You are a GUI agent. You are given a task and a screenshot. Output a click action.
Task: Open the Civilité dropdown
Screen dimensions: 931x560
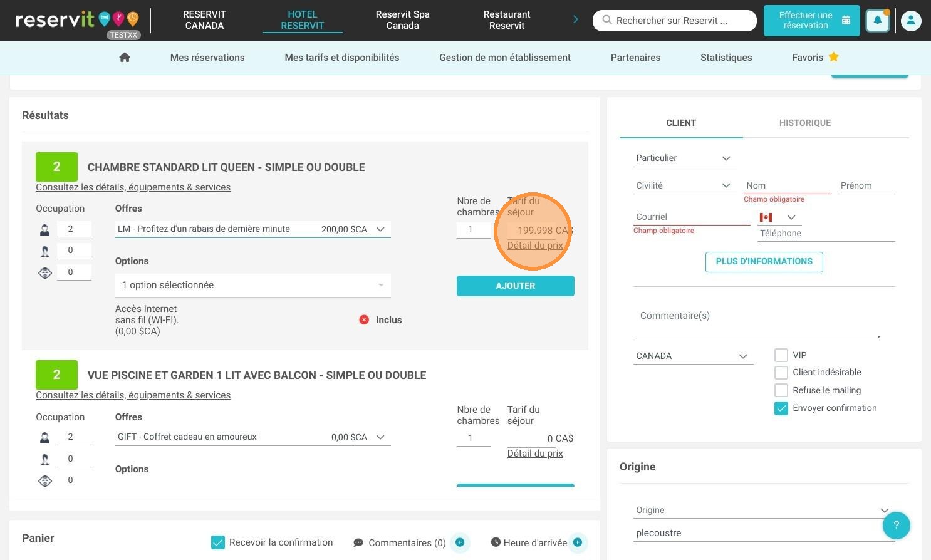point(684,185)
